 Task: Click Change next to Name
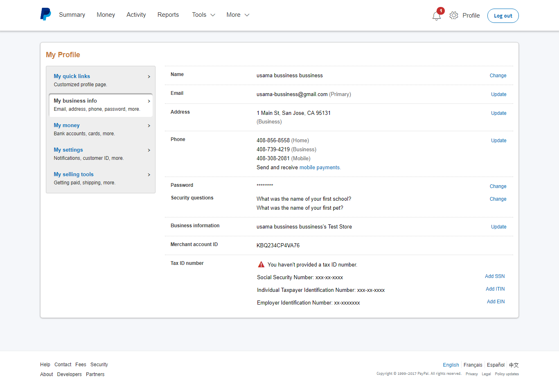[498, 75]
